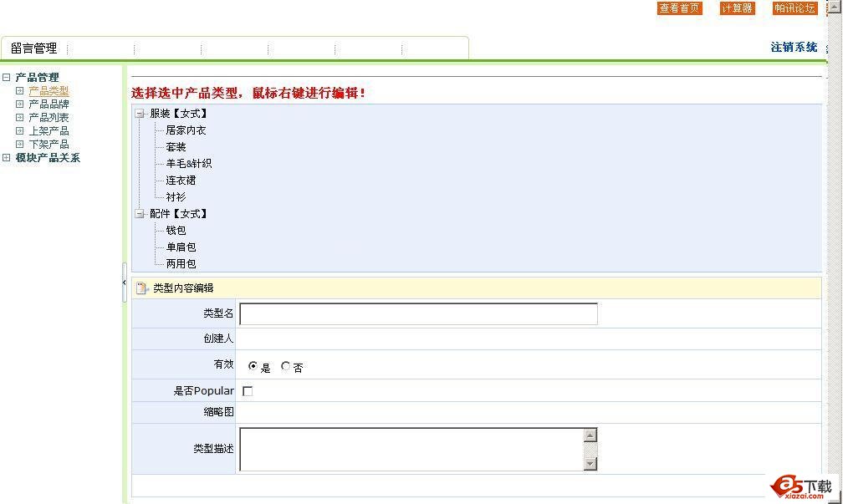Image resolution: width=843 pixels, height=504 pixels.
Task: Collapse the sidebar with the splitter arrow
Action: [124, 283]
